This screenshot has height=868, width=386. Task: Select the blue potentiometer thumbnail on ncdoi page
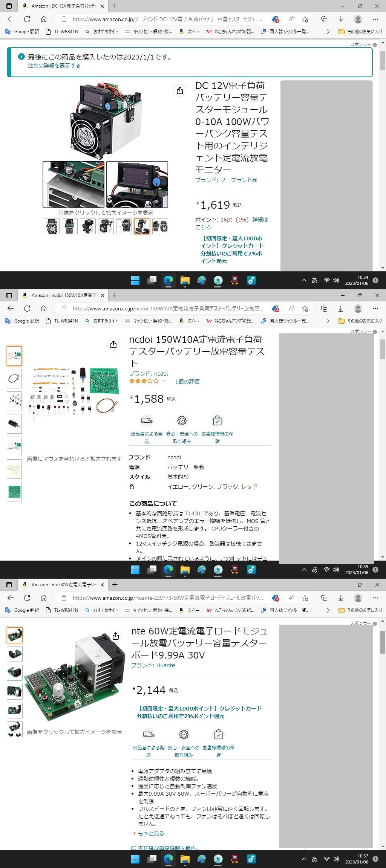14,424
